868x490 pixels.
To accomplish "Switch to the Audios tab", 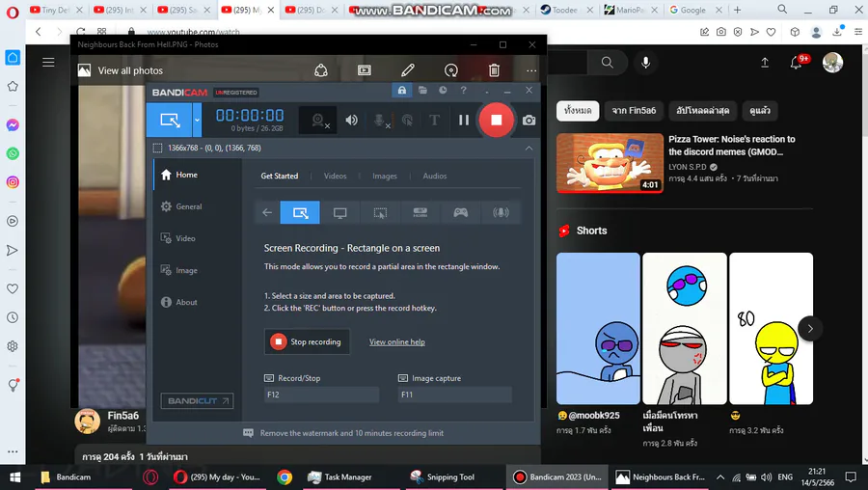I will [435, 177].
